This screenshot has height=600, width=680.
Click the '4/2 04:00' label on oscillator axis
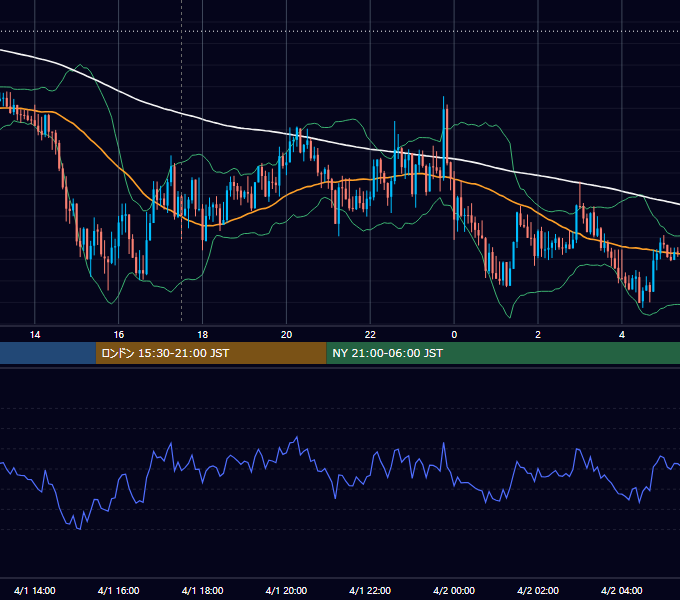622,590
